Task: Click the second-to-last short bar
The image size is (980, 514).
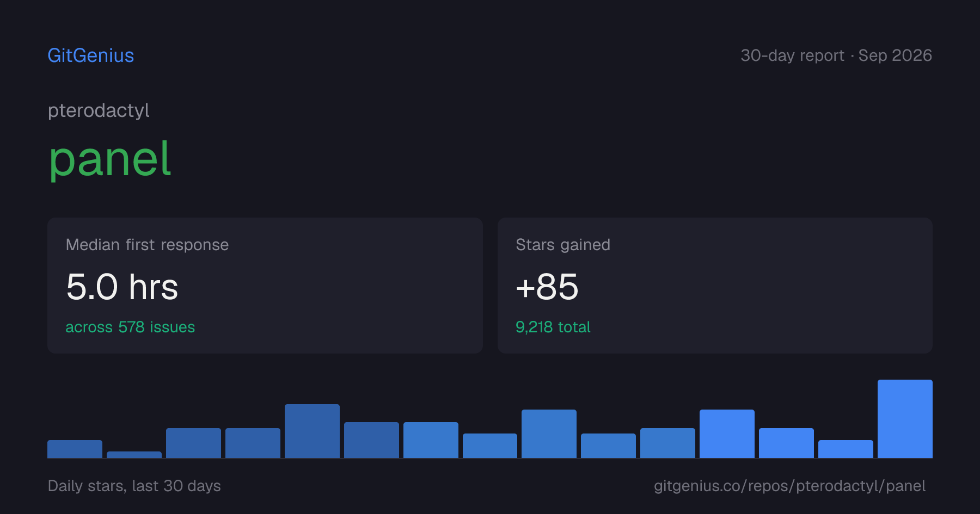Action: tap(846, 449)
